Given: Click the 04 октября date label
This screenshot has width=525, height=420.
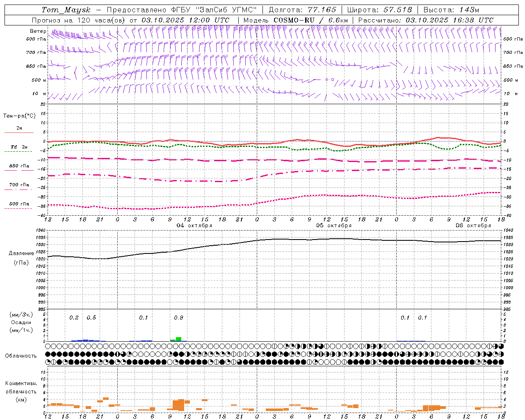Looking at the screenshot, I should (194, 226).
